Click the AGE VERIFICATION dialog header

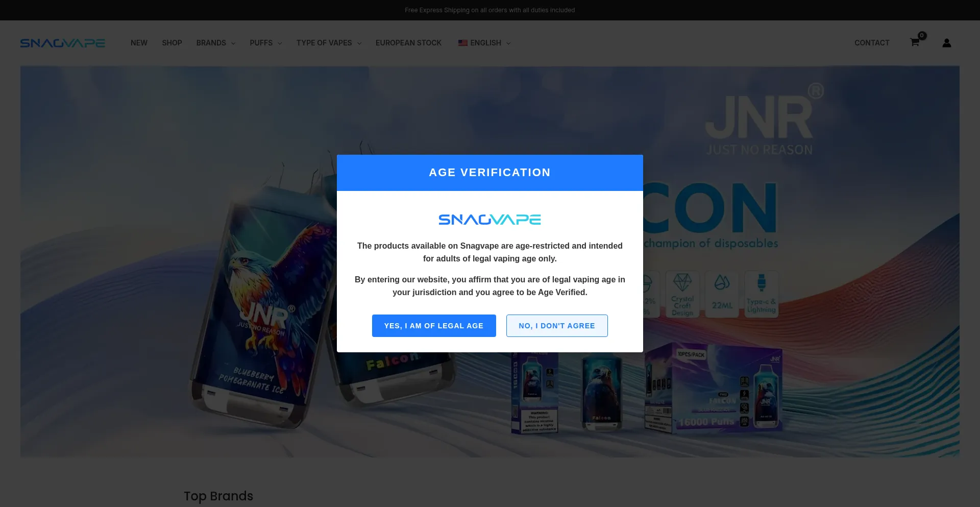[490, 173]
